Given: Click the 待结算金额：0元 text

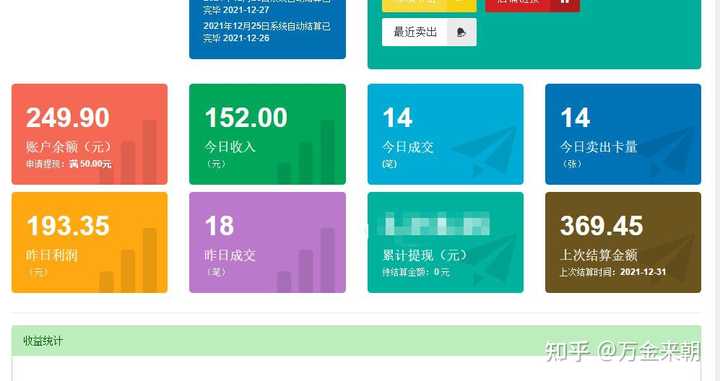Looking at the screenshot, I should [x=416, y=272].
